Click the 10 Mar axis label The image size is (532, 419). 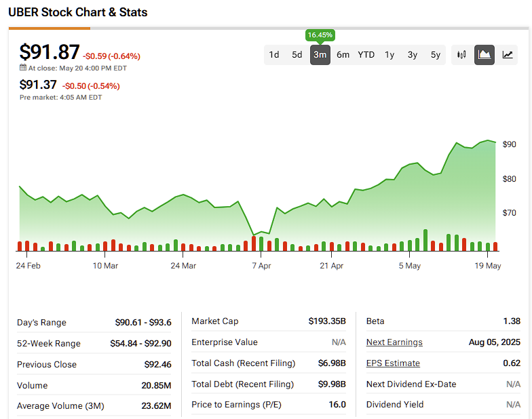105,266
